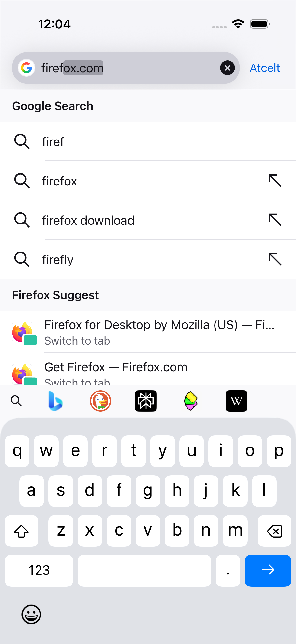Tap the Wikipedia search engine icon
The height and width of the screenshot is (644, 296).
(236, 401)
